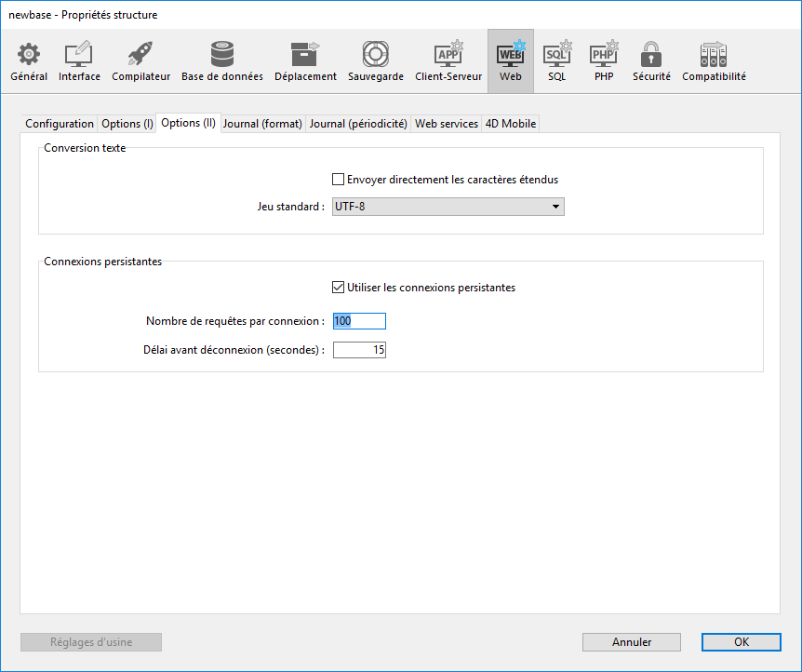Click the Annuler button
The image size is (802, 672).
pyautogui.click(x=631, y=642)
